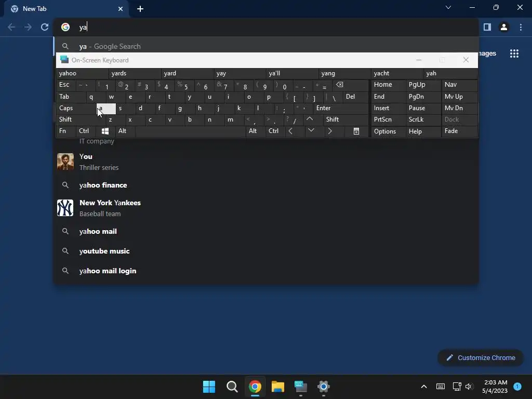Click the spacebar on the On-Screen Keyboard
Screen dimensions: 532x399
[x=190, y=131]
